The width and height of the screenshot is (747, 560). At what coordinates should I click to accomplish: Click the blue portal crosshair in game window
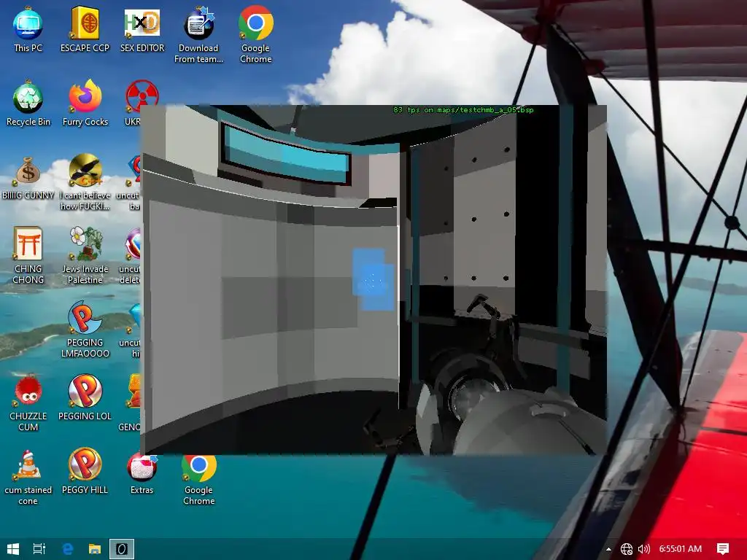click(373, 281)
